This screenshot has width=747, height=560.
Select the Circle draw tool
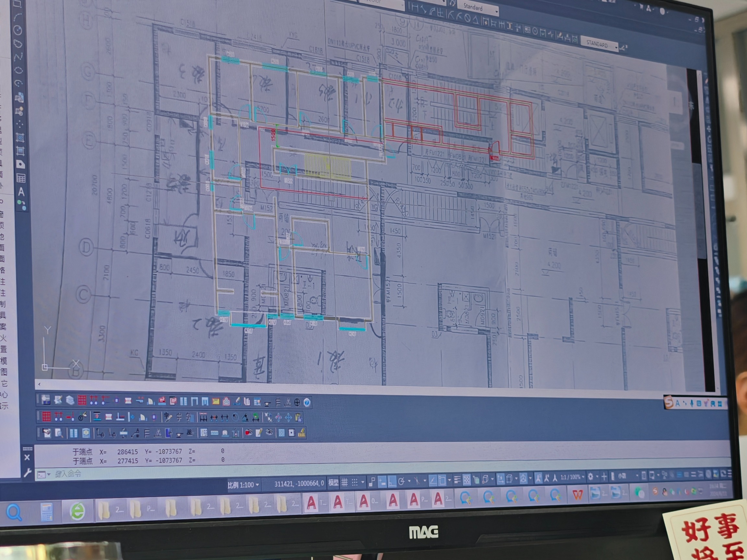[x=18, y=30]
